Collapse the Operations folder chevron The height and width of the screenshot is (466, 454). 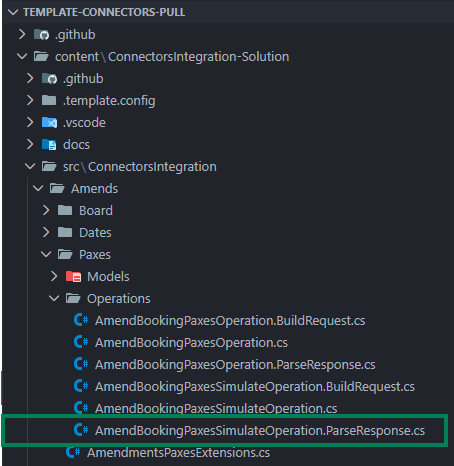point(54,298)
